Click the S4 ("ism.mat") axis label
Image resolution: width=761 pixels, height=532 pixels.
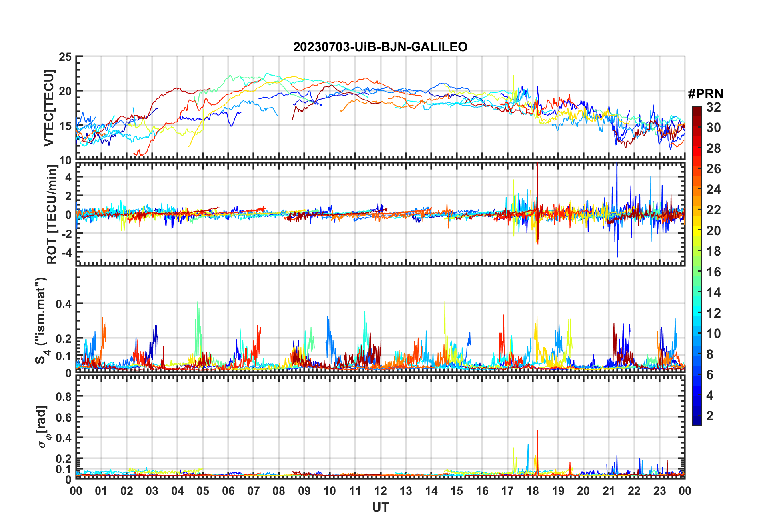click(42, 321)
